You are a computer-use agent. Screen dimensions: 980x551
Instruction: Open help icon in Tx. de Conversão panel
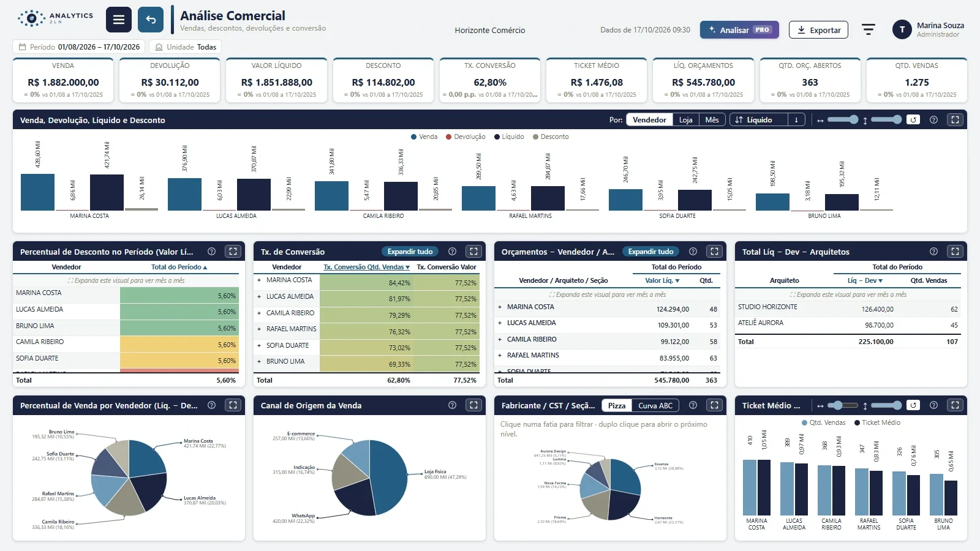click(452, 252)
